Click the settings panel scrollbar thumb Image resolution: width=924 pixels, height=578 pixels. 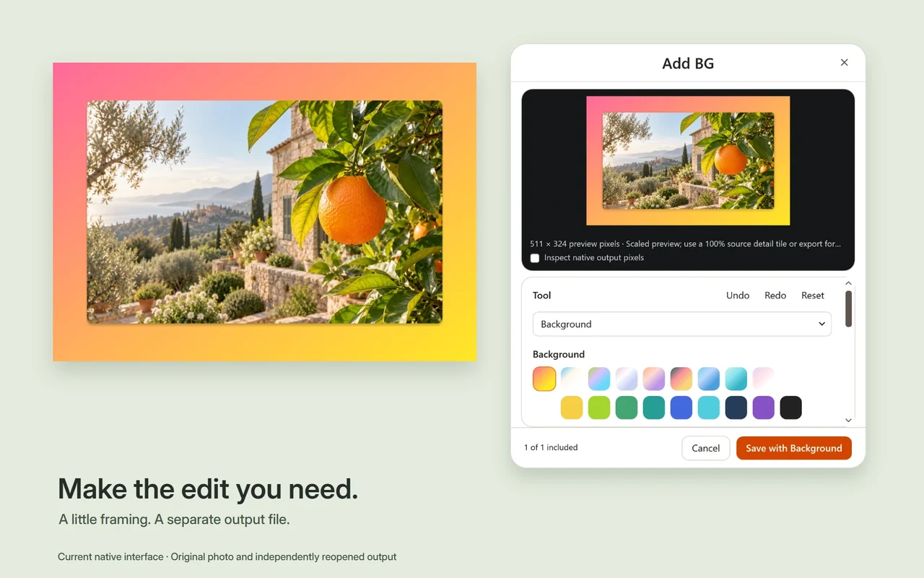[x=849, y=309]
